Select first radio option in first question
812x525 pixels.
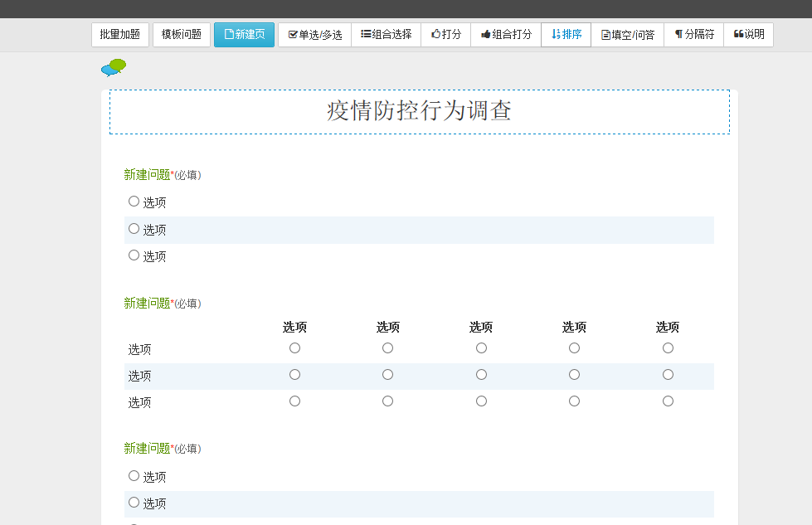[x=134, y=202]
